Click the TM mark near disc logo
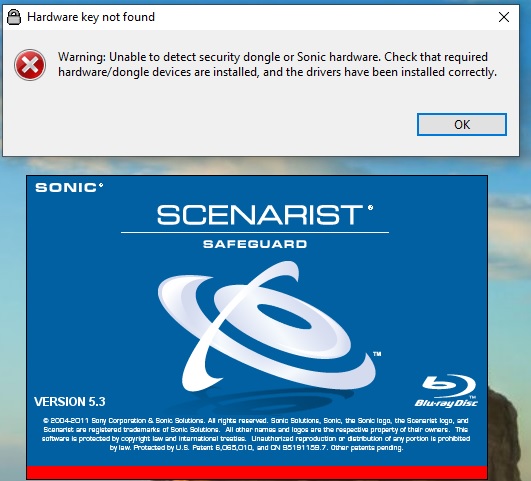 coord(377,354)
